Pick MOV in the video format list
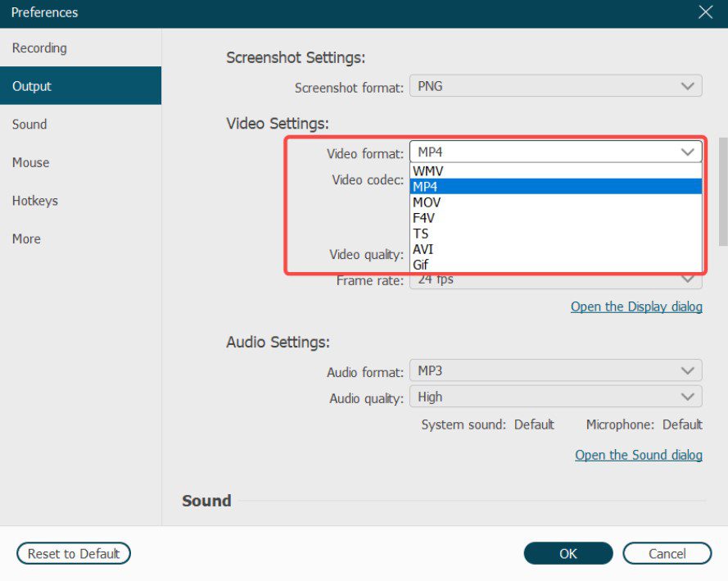The height and width of the screenshot is (581, 728). click(x=428, y=202)
